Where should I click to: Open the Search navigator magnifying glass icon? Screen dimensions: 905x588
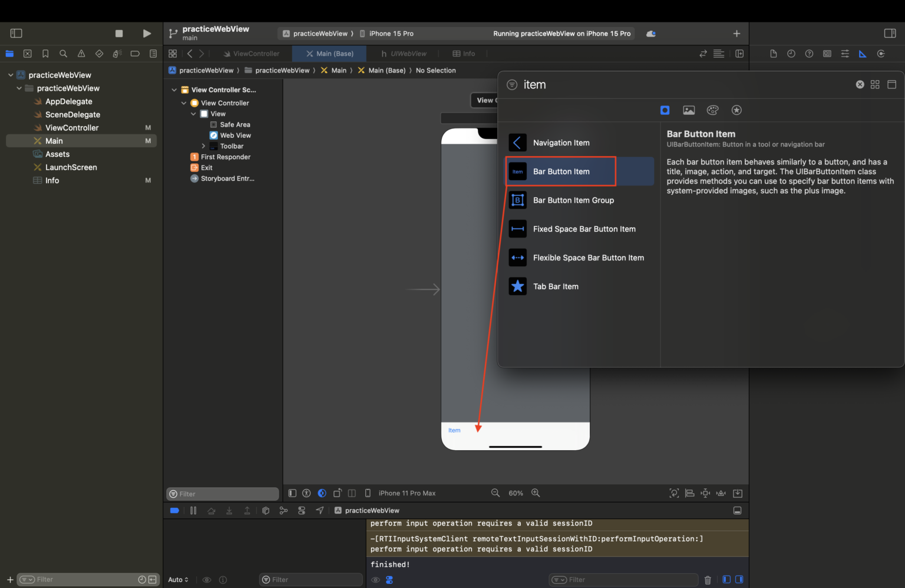63,53
